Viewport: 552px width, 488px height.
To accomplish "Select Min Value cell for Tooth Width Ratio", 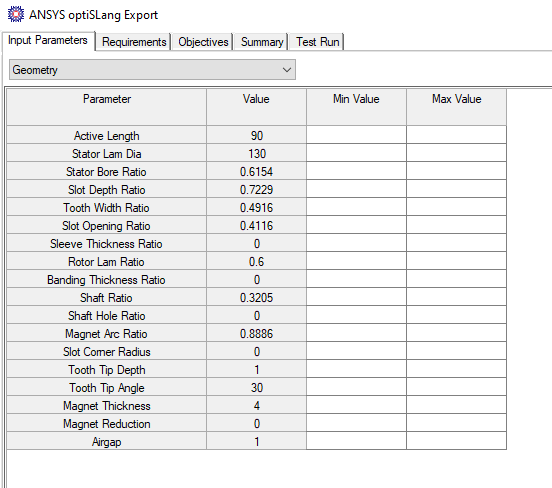I will tap(356, 207).
